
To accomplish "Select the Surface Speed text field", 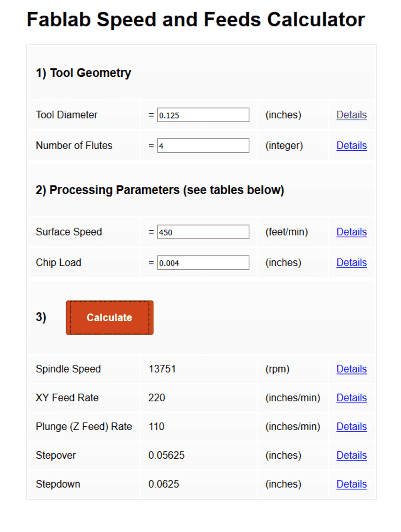I will [203, 232].
